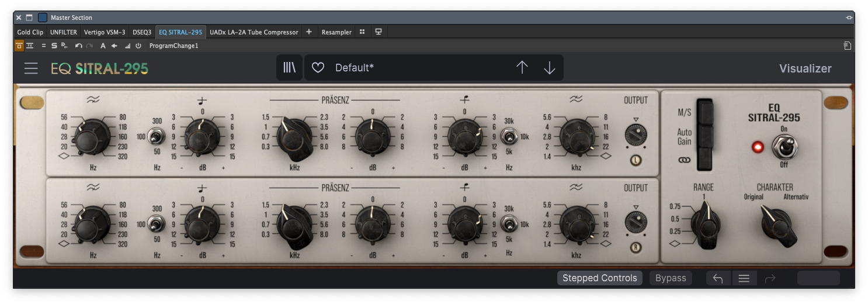The height and width of the screenshot is (304, 868).
Task: Enable the Auto Gain rocker switch
Action: pos(706,137)
